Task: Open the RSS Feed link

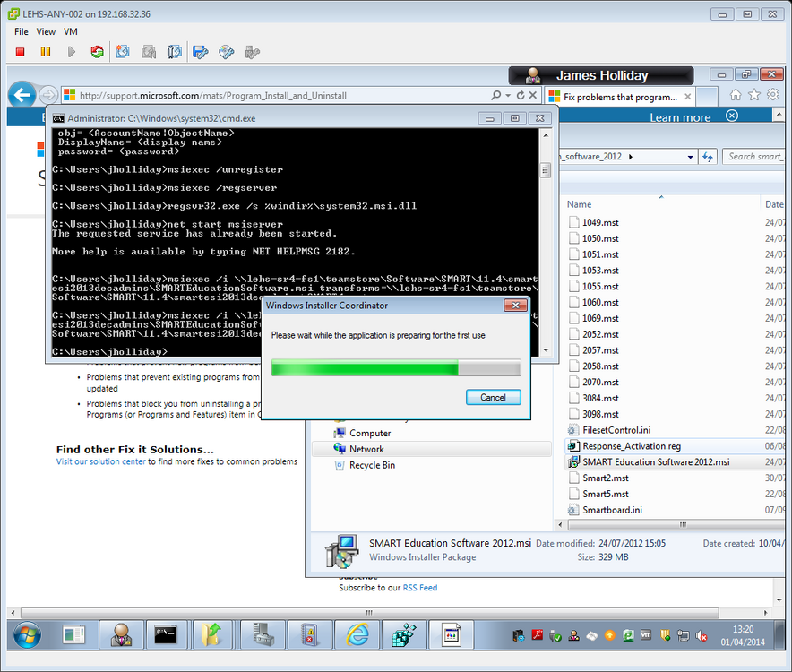Action: click(419, 588)
